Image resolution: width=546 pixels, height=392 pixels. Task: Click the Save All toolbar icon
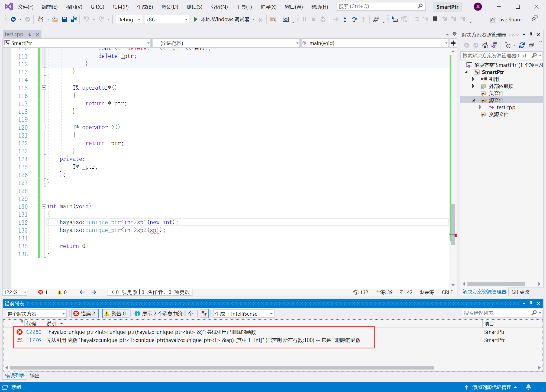pyautogui.click(x=73, y=19)
